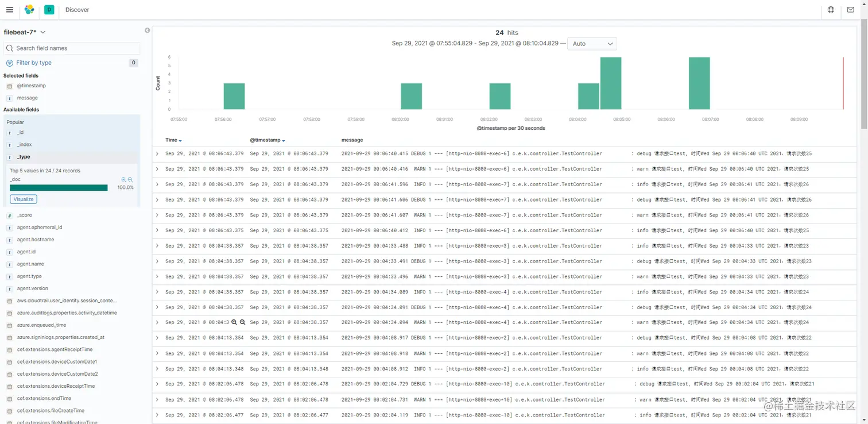868x424 pixels.
Task: Filter for _doc value with plus magnifier
Action: click(x=124, y=180)
